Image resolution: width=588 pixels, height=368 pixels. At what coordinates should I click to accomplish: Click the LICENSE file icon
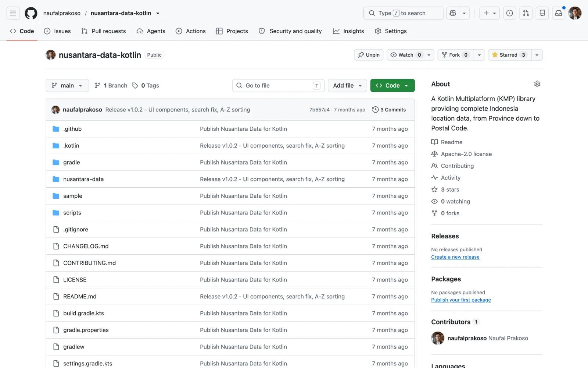pyautogui.click(x=56, y=280)
